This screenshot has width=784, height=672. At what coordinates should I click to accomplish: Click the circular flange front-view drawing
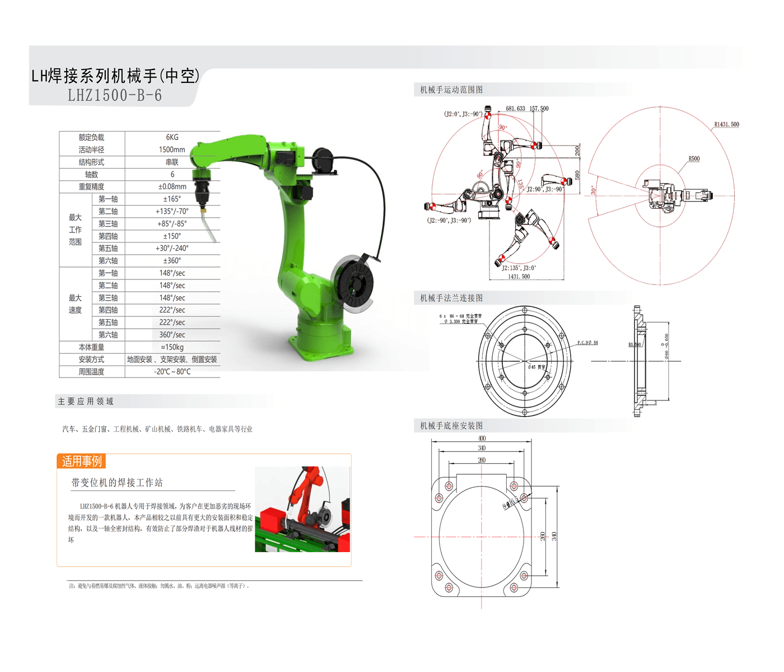[525, 361]
